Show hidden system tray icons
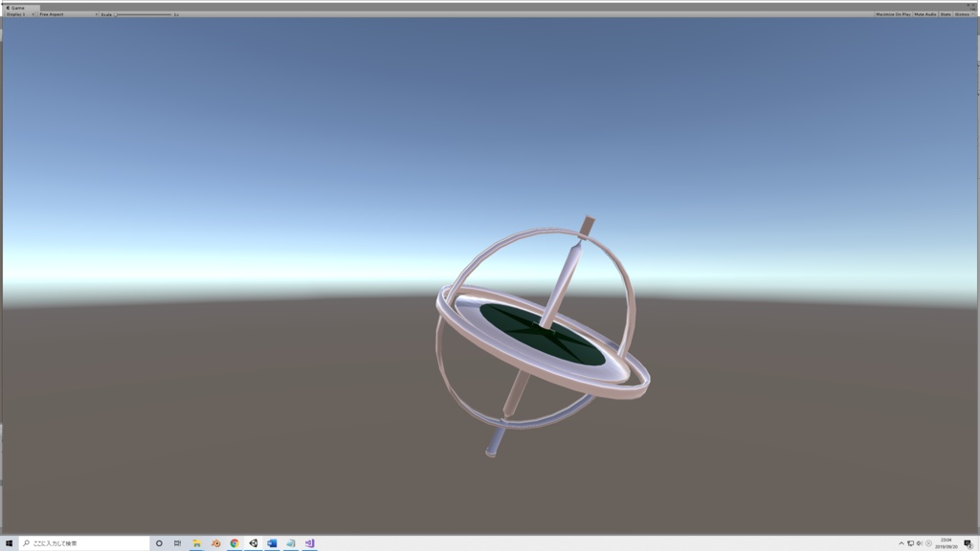Image resolution: width=980 pixels, height=551 pixels. (902, 543)
